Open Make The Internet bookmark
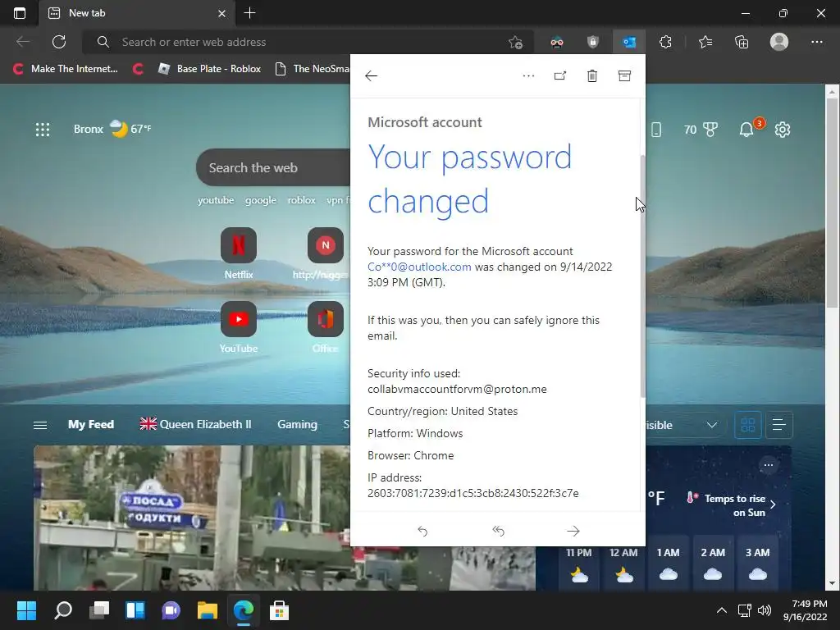This screenshot has height=630, width=840. 66,69
